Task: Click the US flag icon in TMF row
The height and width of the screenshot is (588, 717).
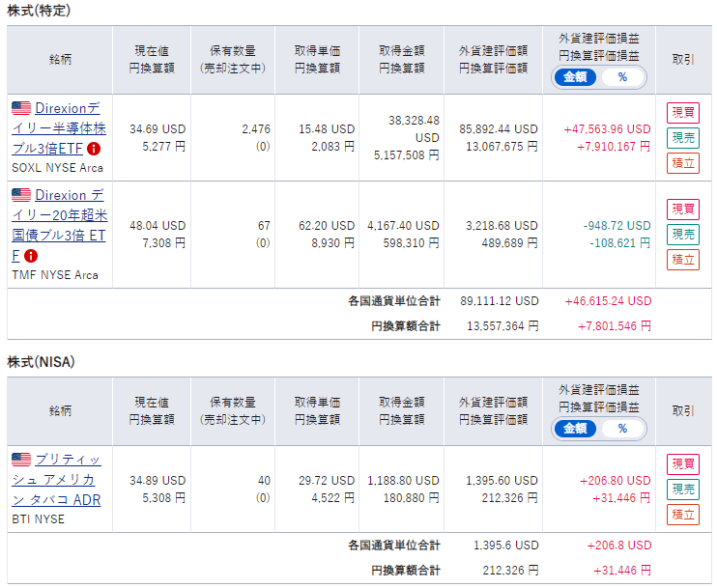Action: point(21,195)
